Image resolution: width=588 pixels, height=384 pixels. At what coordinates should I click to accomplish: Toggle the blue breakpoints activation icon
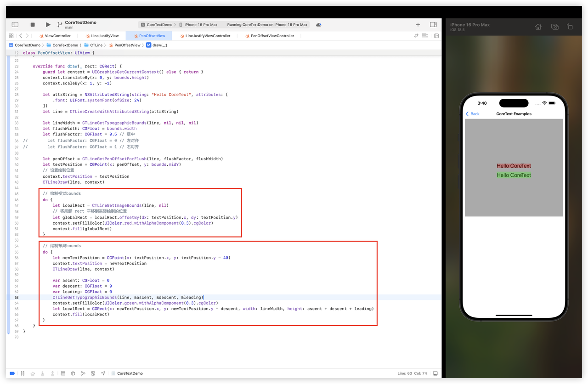pyautogui.click(x=12, y=373)
